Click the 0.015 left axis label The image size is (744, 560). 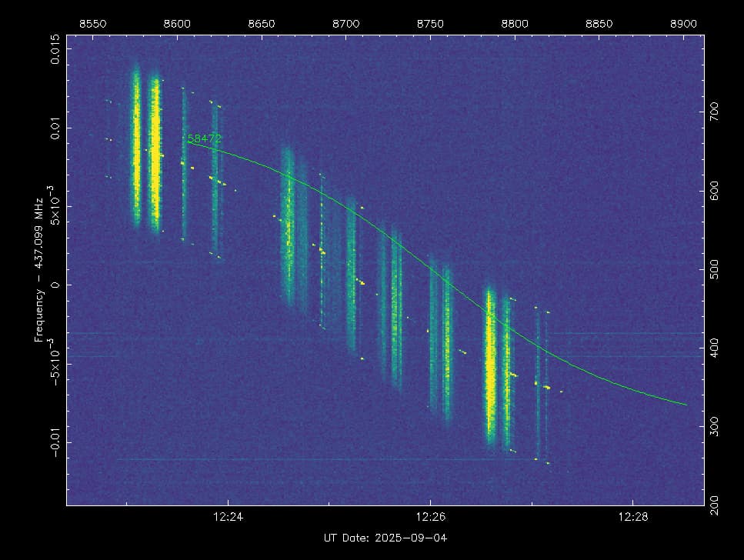click(57, 48)
